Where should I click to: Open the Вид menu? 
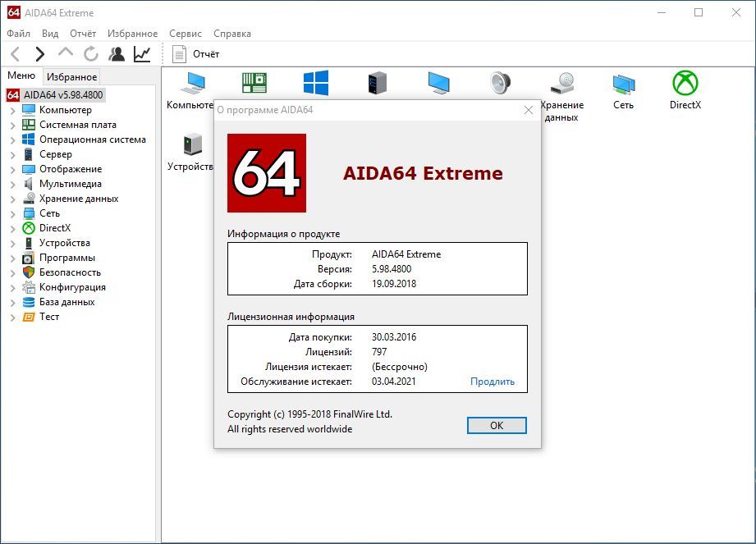pyautogui.click(x=50, y=34)
